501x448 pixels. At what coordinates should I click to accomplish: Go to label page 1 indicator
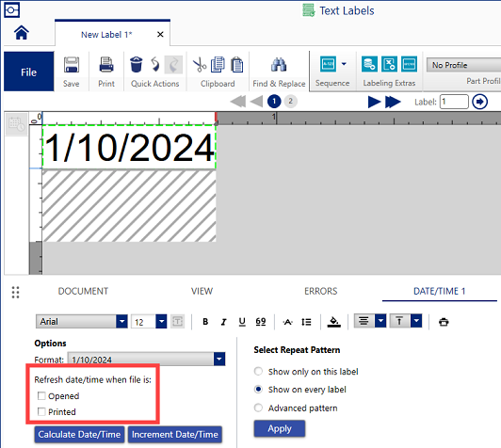coord(274,102)
